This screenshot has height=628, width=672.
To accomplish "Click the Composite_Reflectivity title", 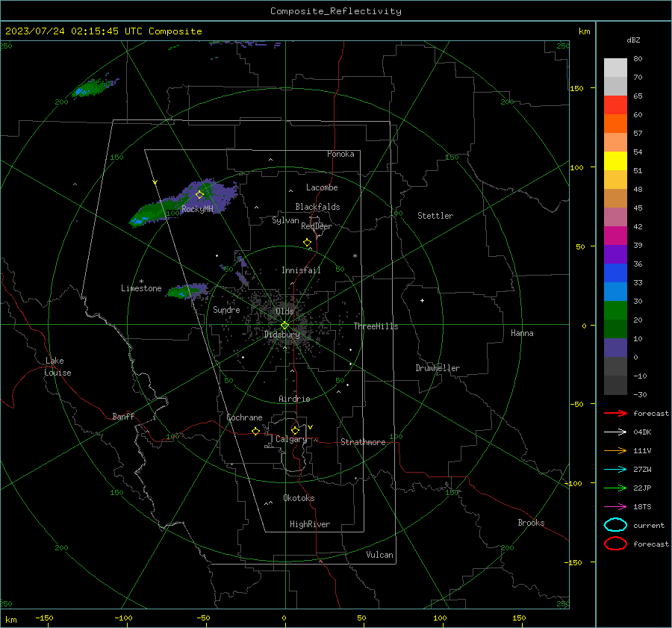I will pyautogui.click(x=335, y=11).
